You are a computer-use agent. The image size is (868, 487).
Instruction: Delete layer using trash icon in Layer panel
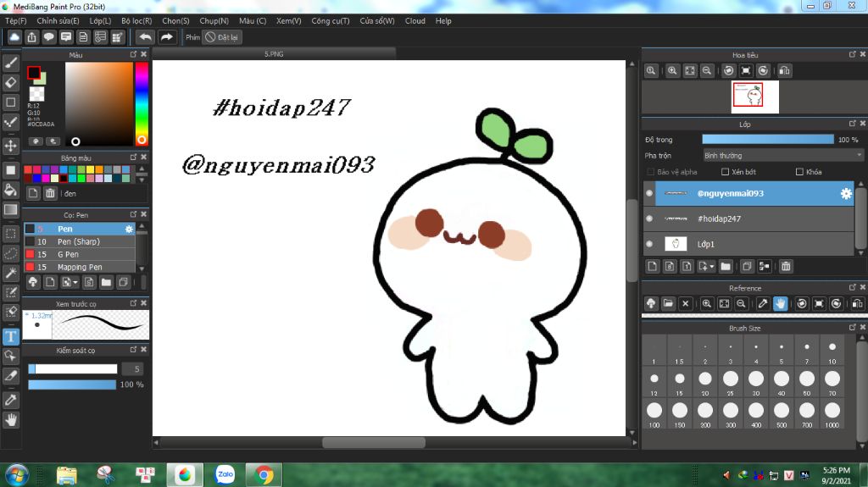786,267
